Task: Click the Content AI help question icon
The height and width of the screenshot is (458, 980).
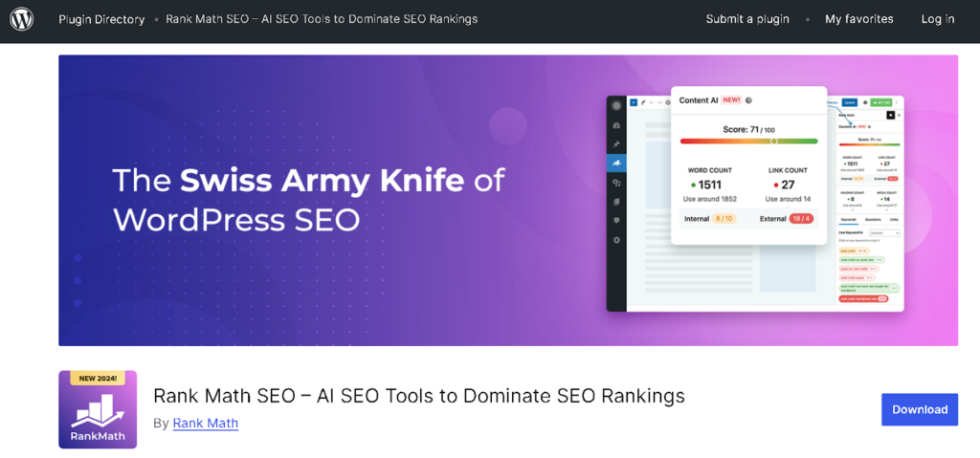Action: 748,100
